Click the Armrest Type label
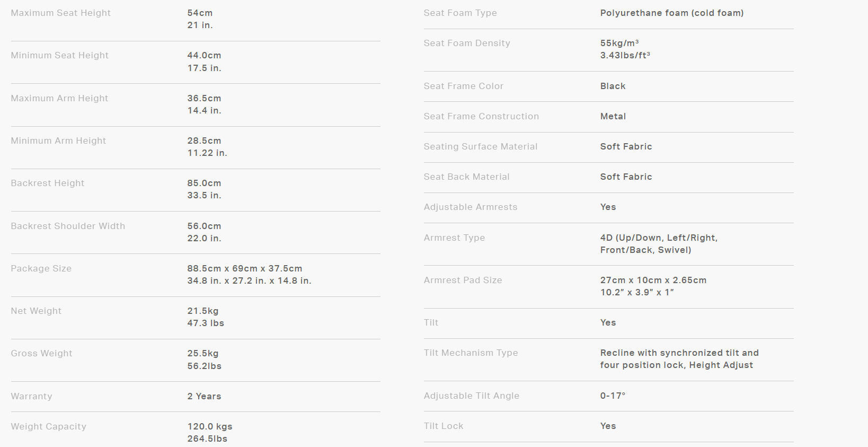 (454, 238)
